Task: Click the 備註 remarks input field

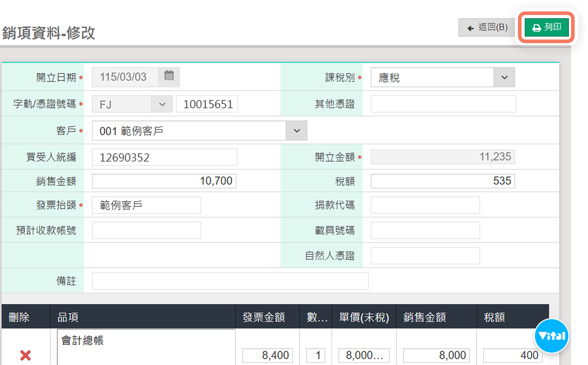Action: pyautogui.click(x=230, y=281)
